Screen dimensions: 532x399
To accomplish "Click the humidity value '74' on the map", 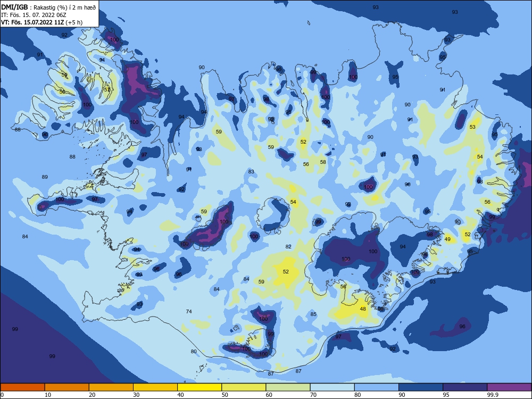I will (189, 311).
